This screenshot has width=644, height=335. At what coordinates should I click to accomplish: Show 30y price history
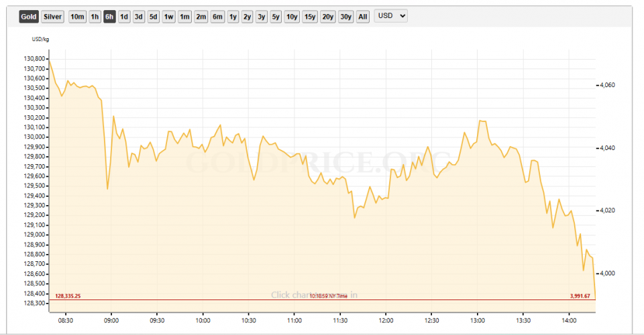(345, 17)
